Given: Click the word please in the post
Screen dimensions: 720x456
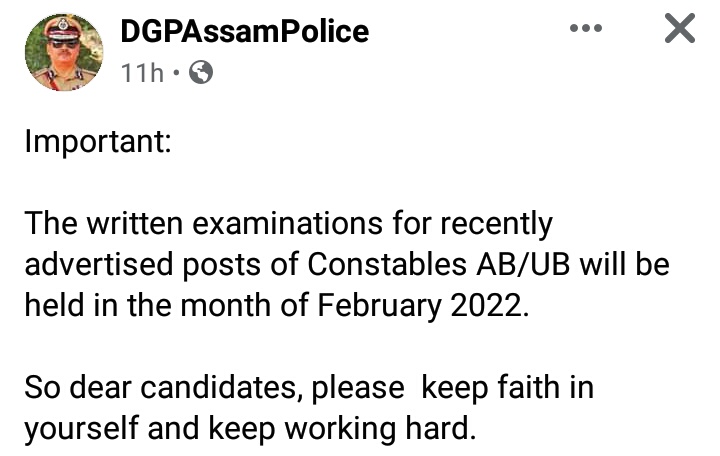Looking at the screenshot, I should click(x=358, y=389).
